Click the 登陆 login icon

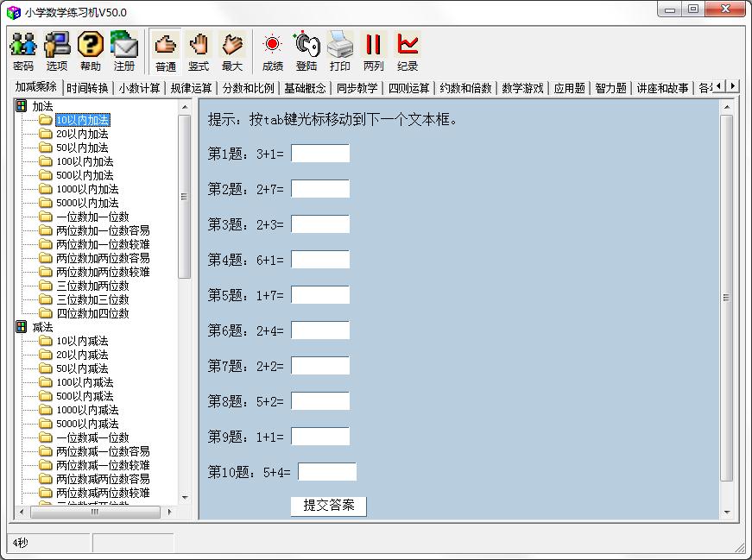pyautogui.click(x=306, y=51)
